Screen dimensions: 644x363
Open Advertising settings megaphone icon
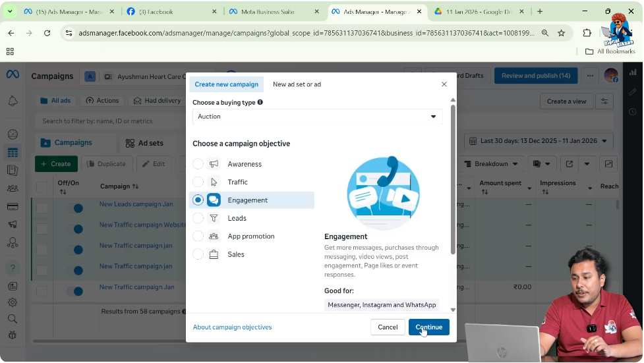click(13, 225)
